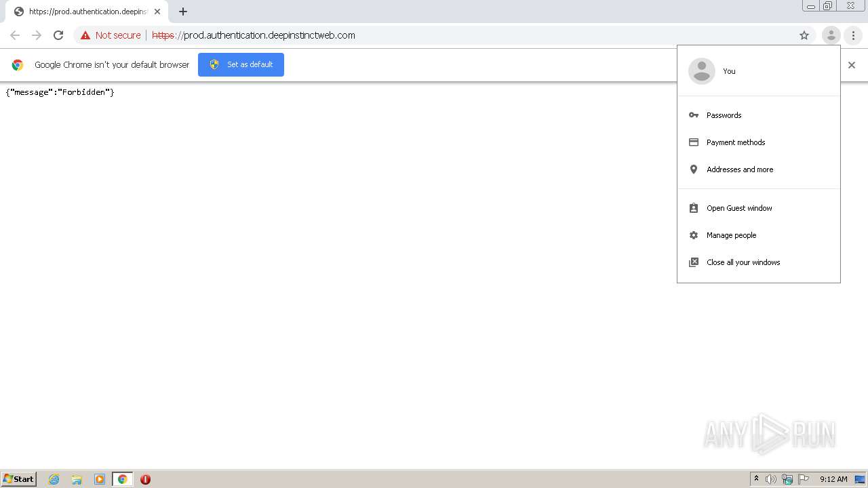Click the Chrome taskbar icon
868x488 pixels.
122,479
